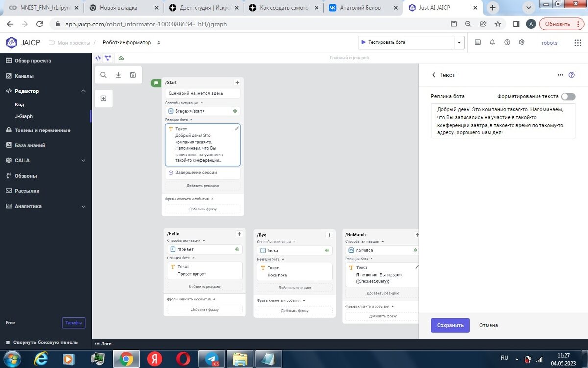This screenshot has height=368, width=588.
Task: Switch to the Анатолий Белов browser tab
Action: coord(363,8)
